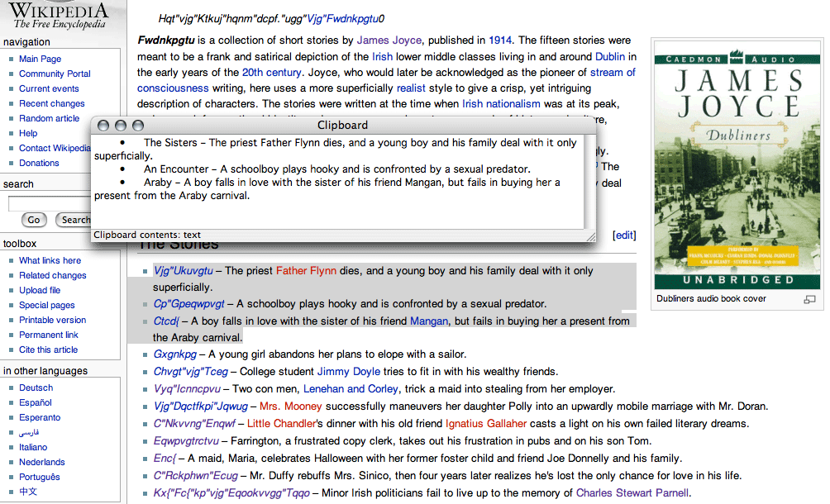This screenshot has width=830, height=504.
Task: Focus the sidebar search input field
Action: click(x=50, y=203)
